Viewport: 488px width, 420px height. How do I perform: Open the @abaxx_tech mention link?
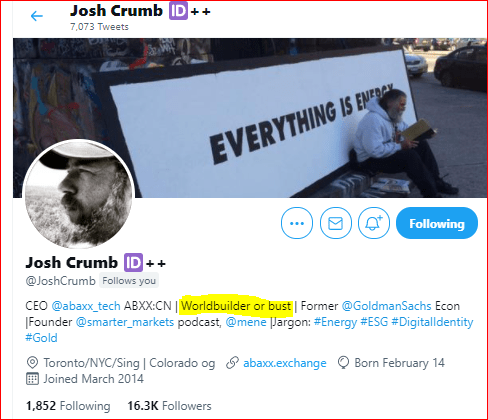[x=86, y=306]
